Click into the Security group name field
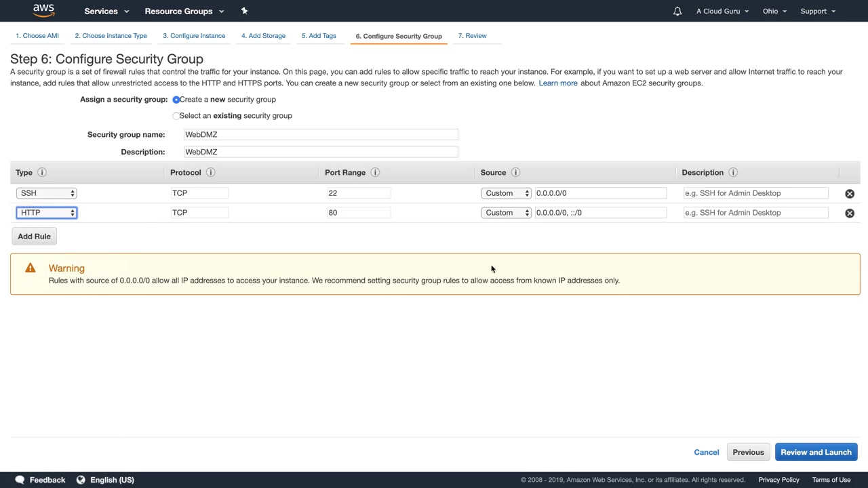The height and width of the screenshot is (488, 868). pos(321,135)
